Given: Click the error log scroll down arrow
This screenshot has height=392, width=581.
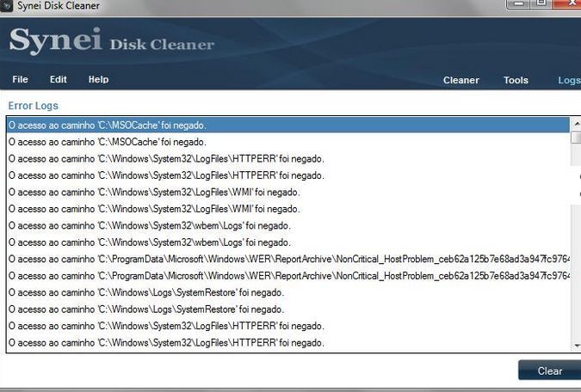Looking at the screenshot, I should (576, 346).
